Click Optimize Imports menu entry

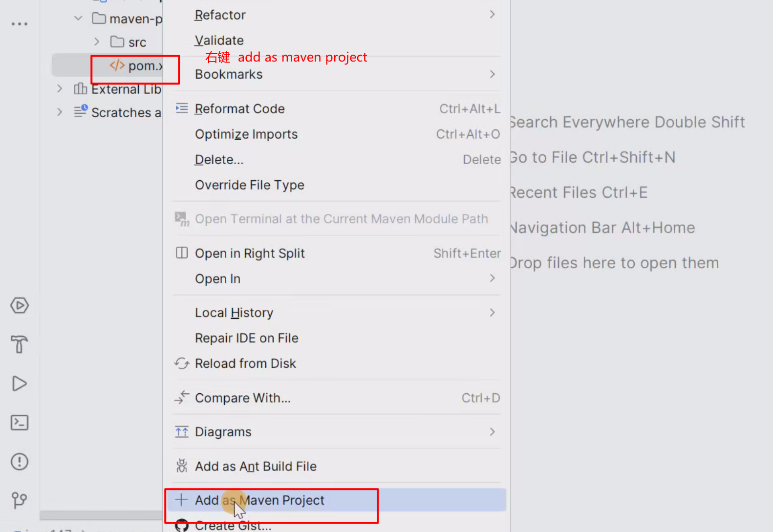[x=246, y=134]
